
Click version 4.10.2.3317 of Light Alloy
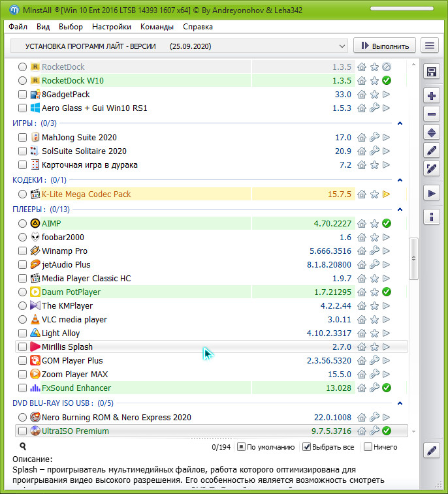coord(329,333)
